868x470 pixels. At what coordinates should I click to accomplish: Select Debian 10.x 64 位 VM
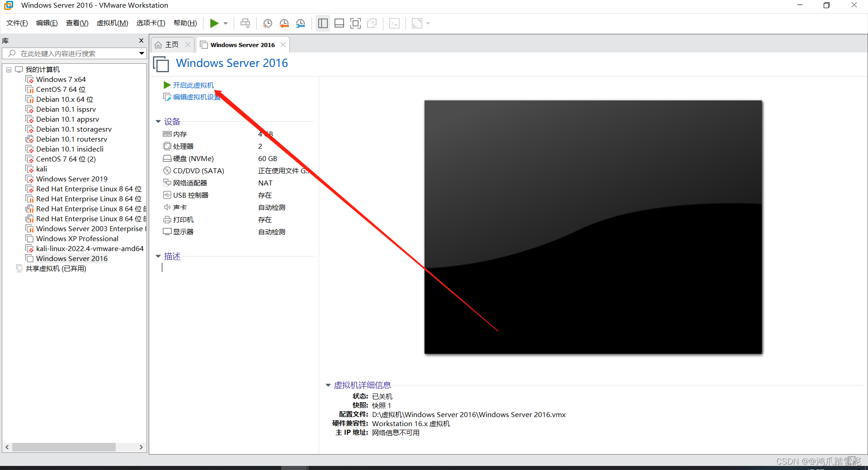pyautogui.click(x=65, y=100)
